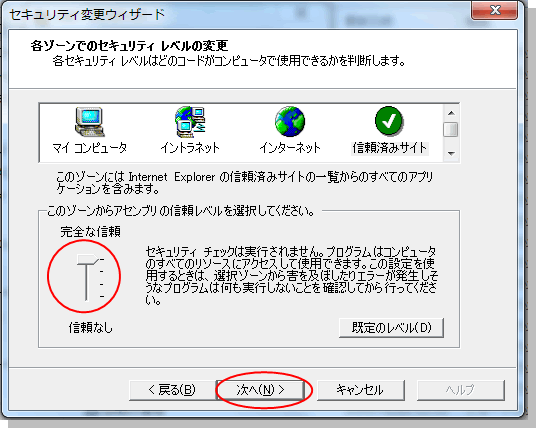This screenshot has width=537, height=429.
Task: Click the ヘルプ button
Action: tap(461, 390)
